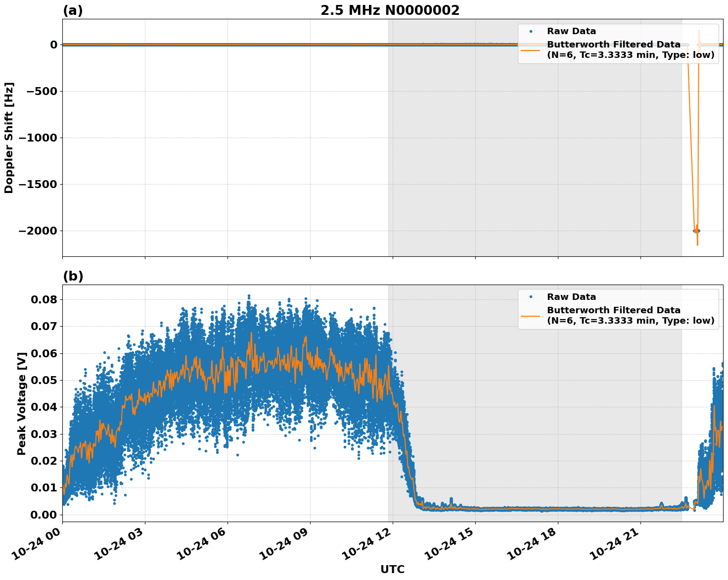Click the blue outlier point near -2000 Hz
The width and height of the screenshot is (728, 580).
pos(697,231)
